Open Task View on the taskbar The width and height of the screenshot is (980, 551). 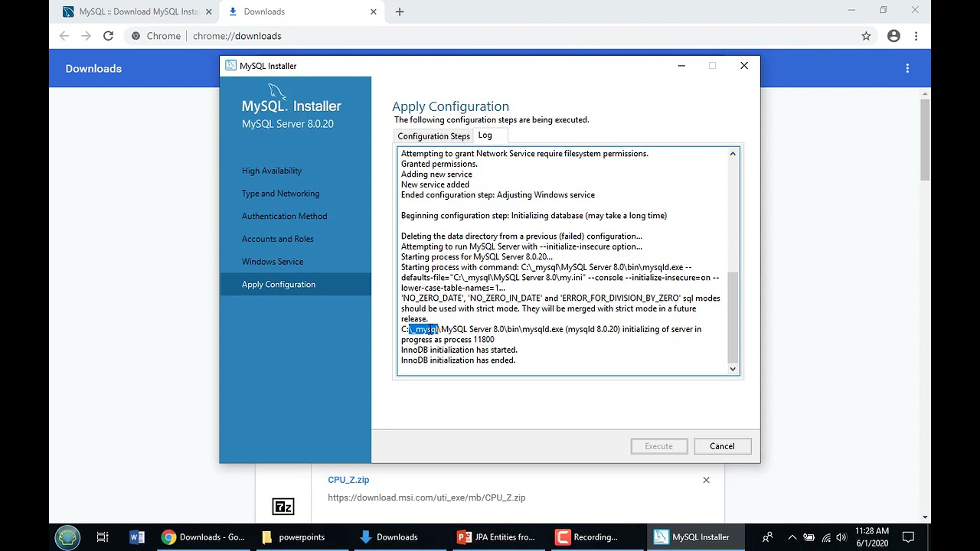coord(103,537)
